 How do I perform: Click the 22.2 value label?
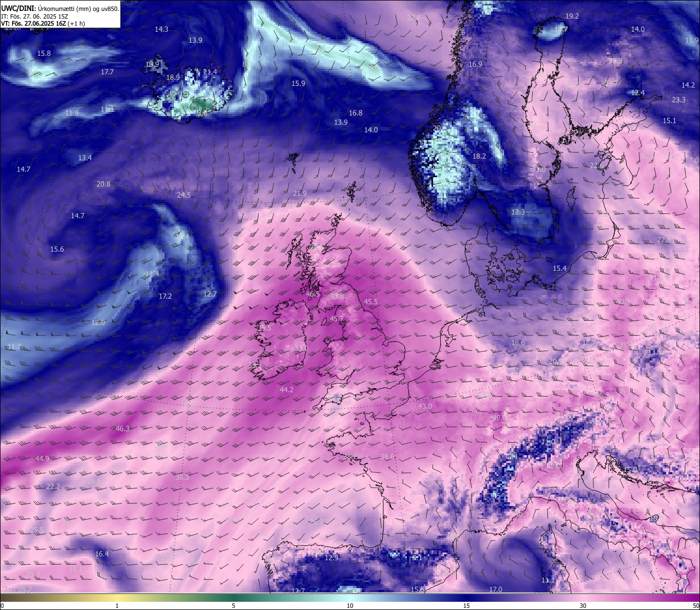(x=53, y=487)
